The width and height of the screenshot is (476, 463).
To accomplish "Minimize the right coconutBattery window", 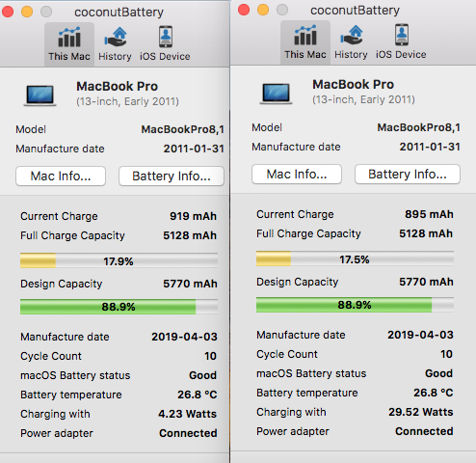I will point(263,10).
